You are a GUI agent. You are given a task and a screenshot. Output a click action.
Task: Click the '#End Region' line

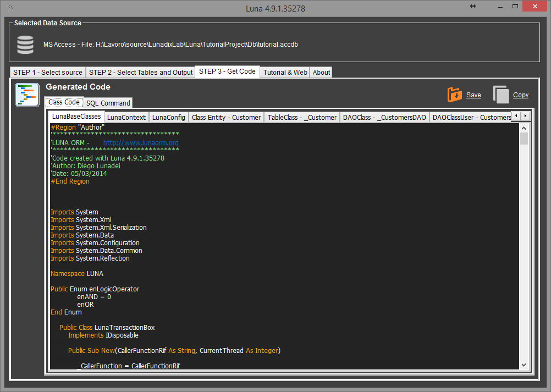(70, 181)
